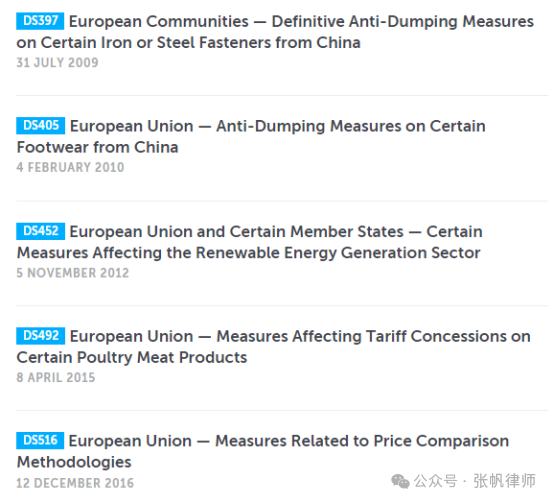Click 'Certain Poultry Meat Products' title line

click(x=132, y=357)
